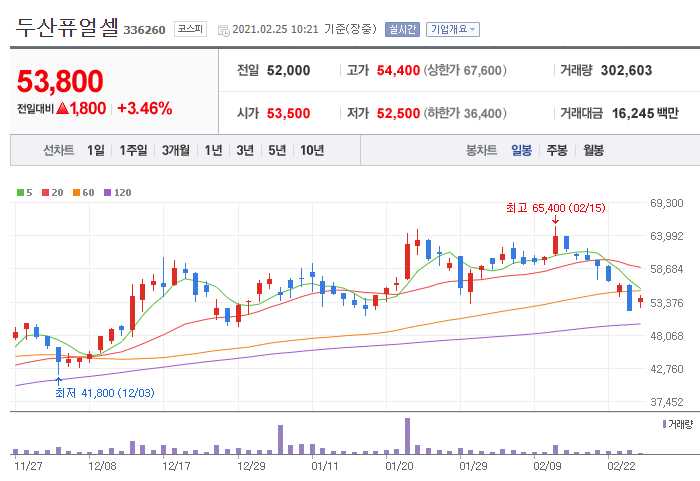Screen dimensions: 700x481
Task: Click the calendar icon beside the date
Action: coord(223,30)
